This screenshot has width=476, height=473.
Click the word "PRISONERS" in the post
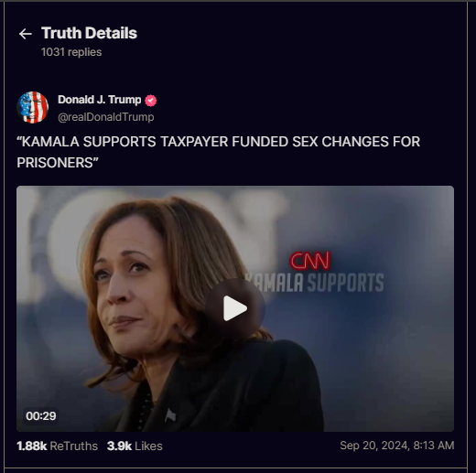[55, 163]
